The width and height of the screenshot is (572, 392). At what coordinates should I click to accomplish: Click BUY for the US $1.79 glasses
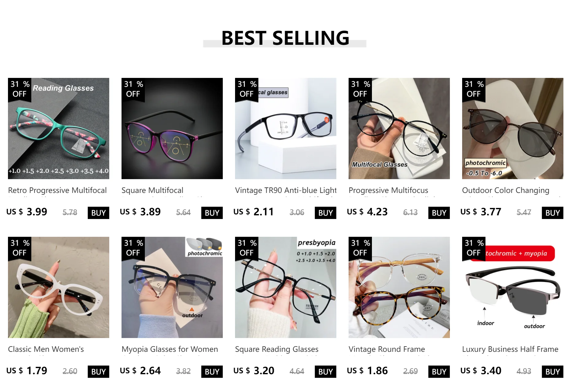point(99,372)
